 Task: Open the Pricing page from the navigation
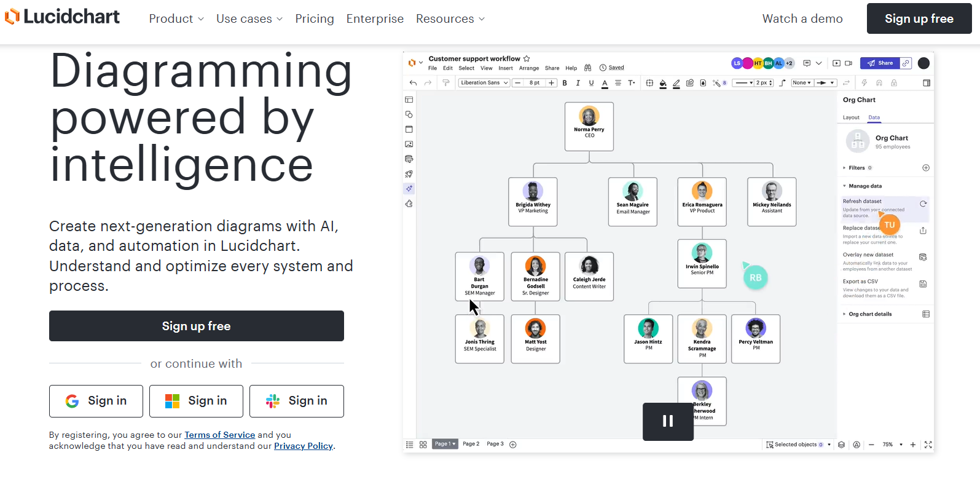point(315,19)
